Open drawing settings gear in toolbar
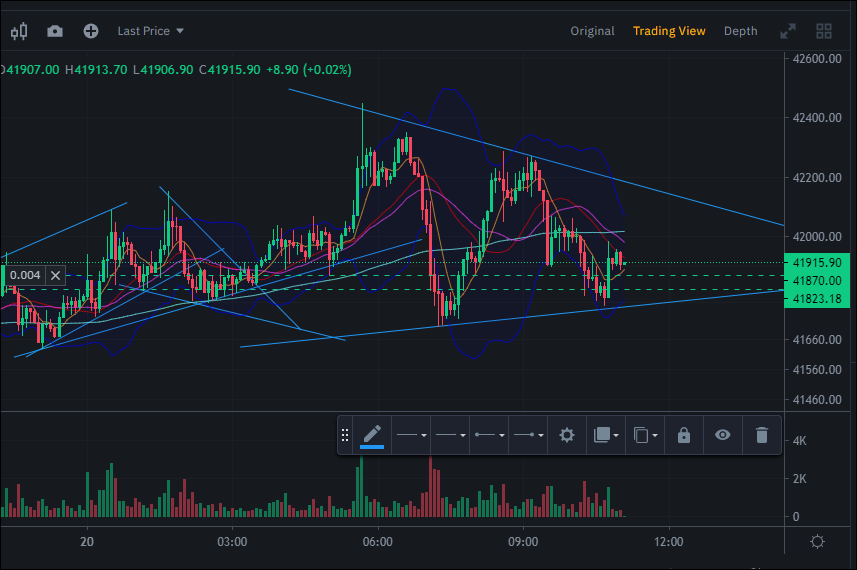Screen dimensions: 857x570 567,435
